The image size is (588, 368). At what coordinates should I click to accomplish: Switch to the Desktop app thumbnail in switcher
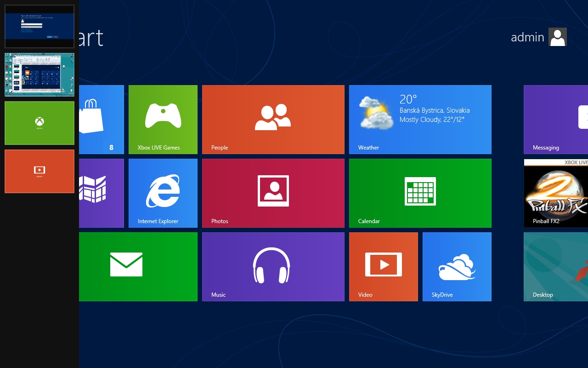click(40, 75)
